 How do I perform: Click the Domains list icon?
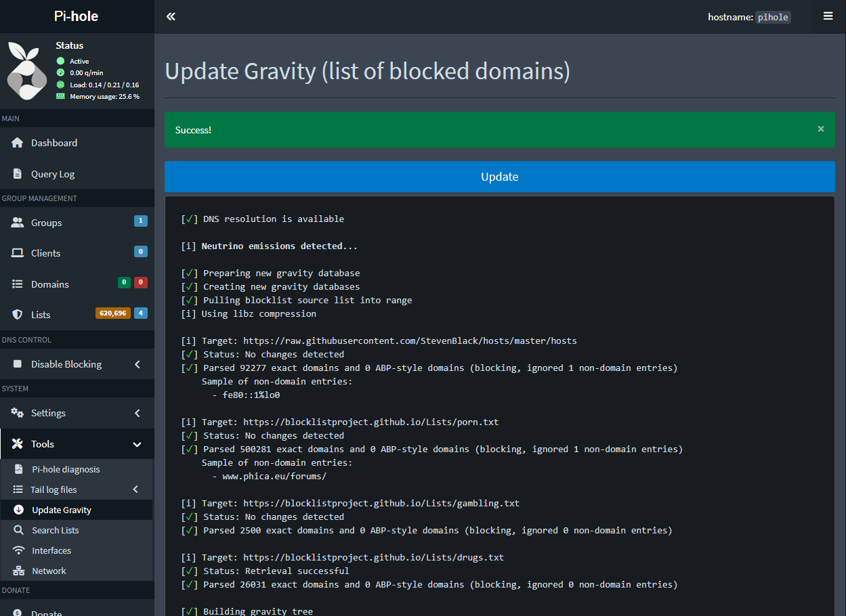(x=18, y=284)
